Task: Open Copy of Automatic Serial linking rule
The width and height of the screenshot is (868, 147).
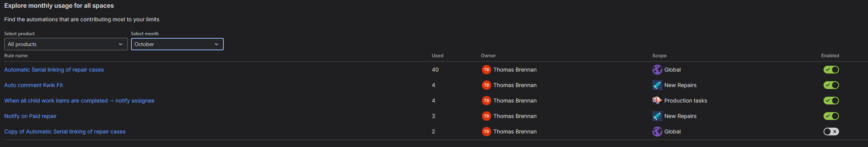Action: click(65, 132)
